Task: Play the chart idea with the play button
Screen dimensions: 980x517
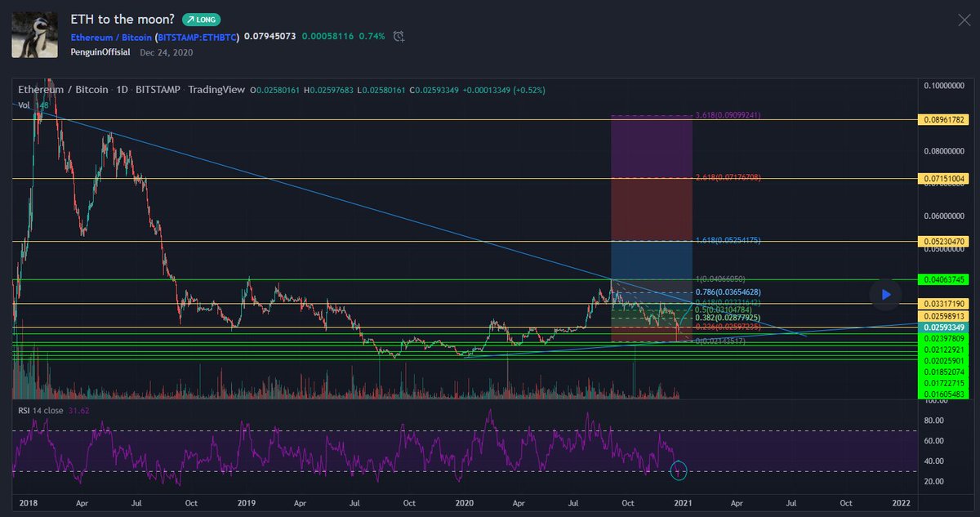Action: (x=886, y=294)
